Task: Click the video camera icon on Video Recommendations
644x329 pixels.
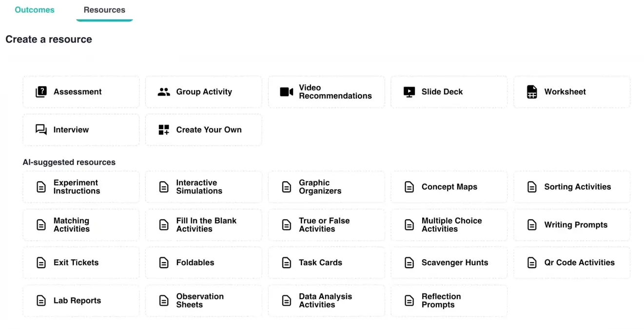Action: pos(287,92)
